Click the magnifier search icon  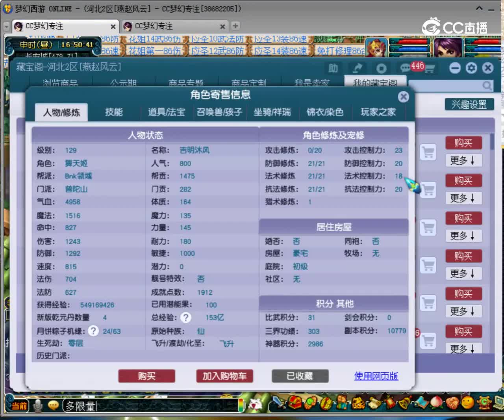tap(487, 85)
